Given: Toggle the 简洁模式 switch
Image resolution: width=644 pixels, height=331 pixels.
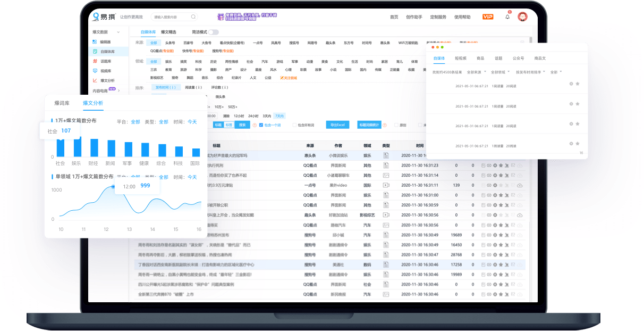Looking at the screenshot, I should [213, 32].
